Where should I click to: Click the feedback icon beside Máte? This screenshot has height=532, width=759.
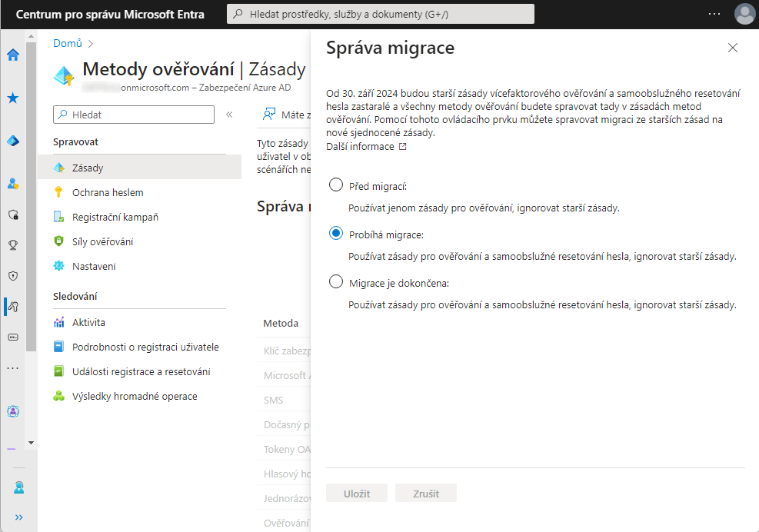pyautogui.click(x=269, y=115)
